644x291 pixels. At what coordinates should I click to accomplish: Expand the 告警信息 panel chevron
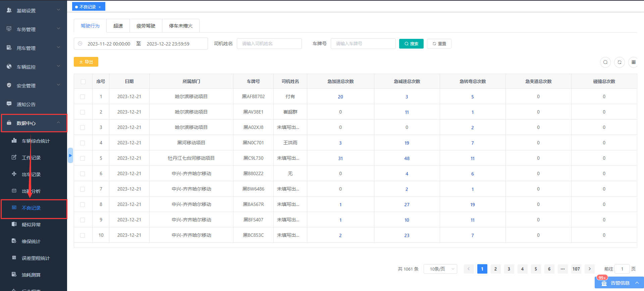tap(637, 283)
